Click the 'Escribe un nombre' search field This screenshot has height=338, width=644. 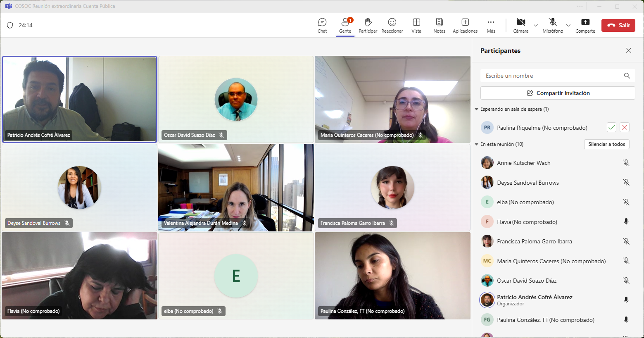551,76
